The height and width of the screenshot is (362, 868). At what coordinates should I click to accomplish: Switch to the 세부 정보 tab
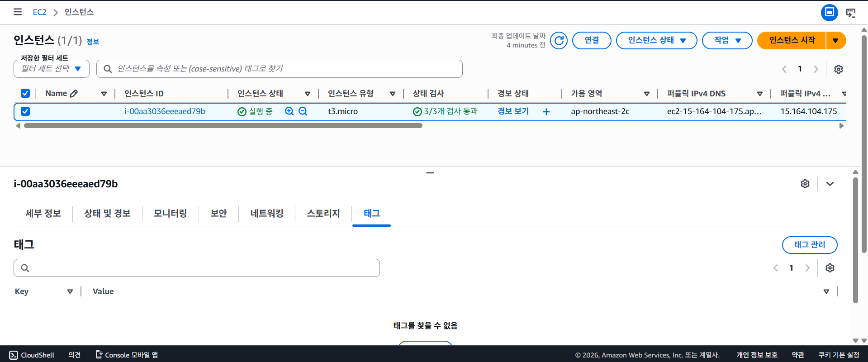43,214
